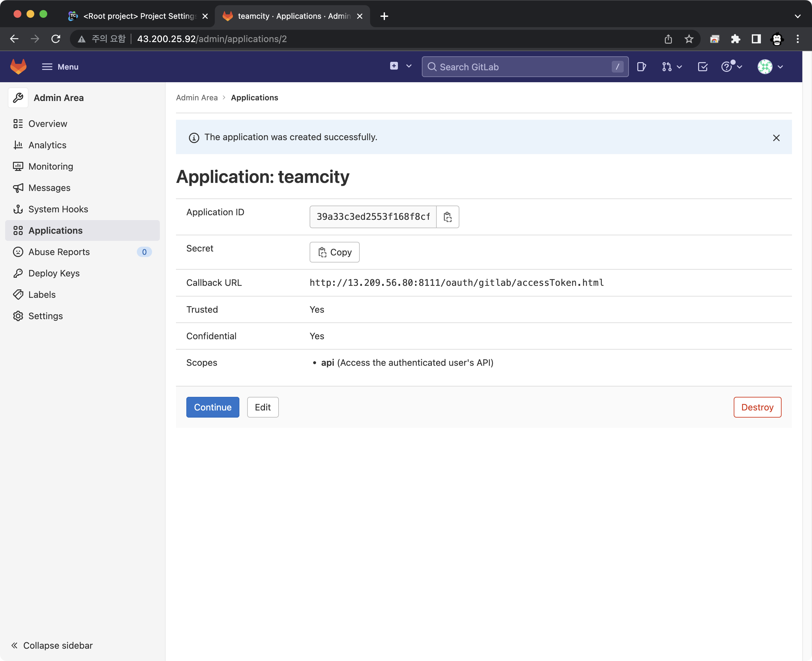Focus the Search GitLab field

pos(525,67)
